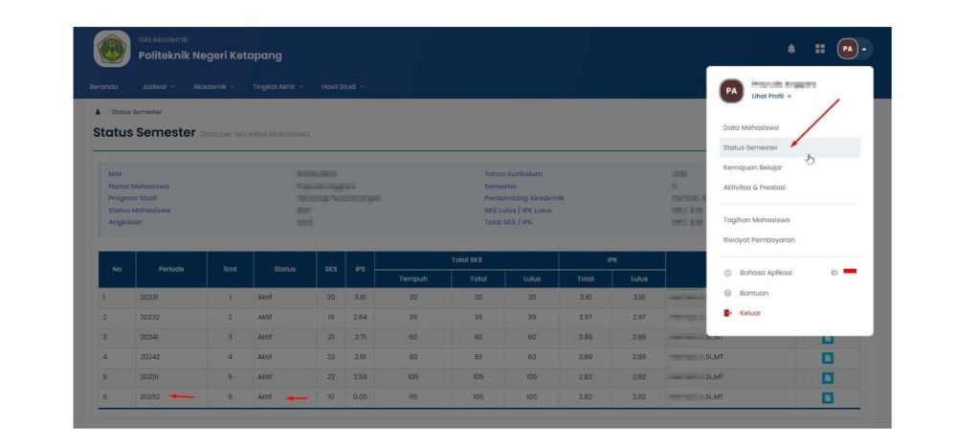Click the notification bell icon
This screenshot has width=980, height=448.
[791, 49]
